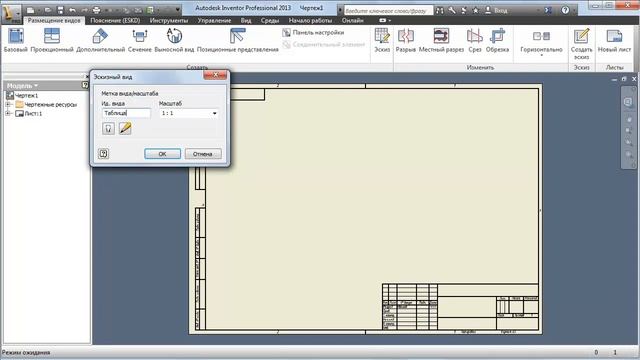This screenshot has width=640, height=360.
Task: Switch to the Размещение видов tab
Action: pos(54,20)
